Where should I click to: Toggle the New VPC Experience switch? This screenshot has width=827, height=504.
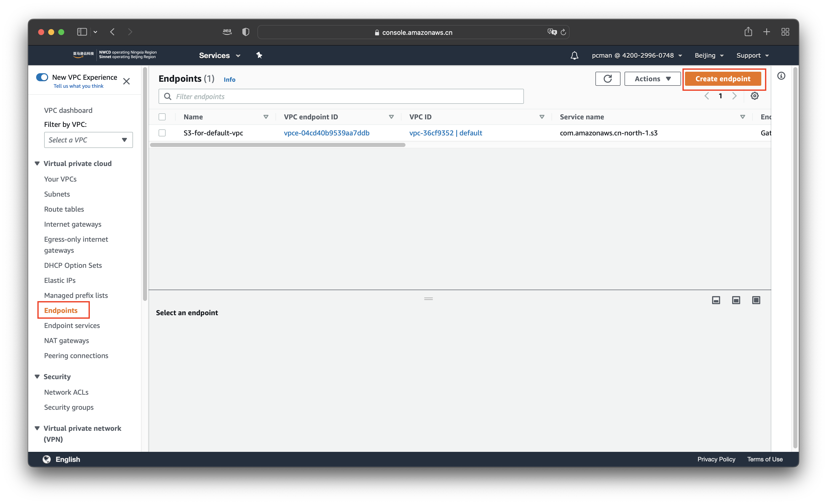coord(42,77)
